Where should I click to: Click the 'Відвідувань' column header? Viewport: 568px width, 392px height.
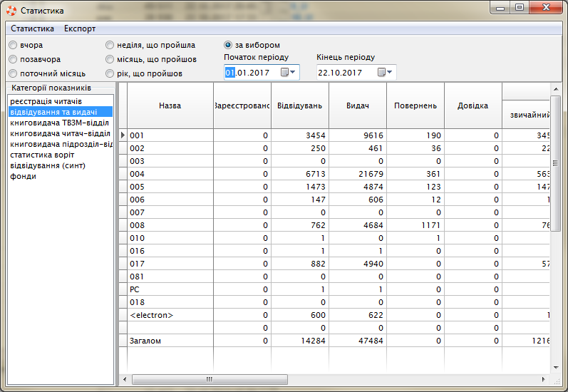pos(299,105)
